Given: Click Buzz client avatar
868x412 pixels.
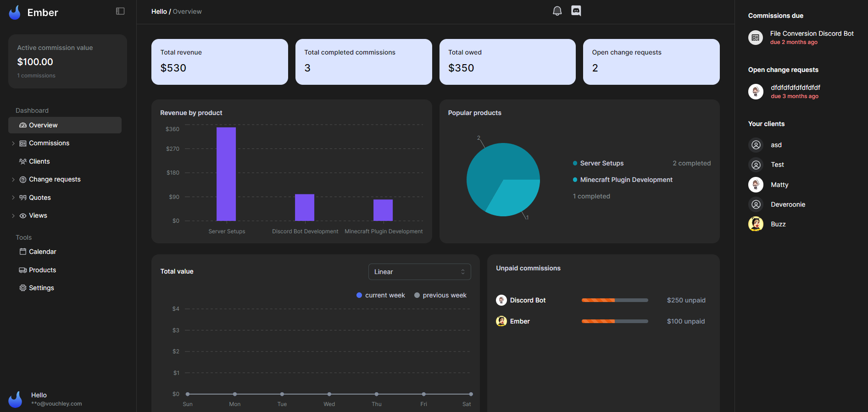Looking at the screenshot, I should pos(756,224).
